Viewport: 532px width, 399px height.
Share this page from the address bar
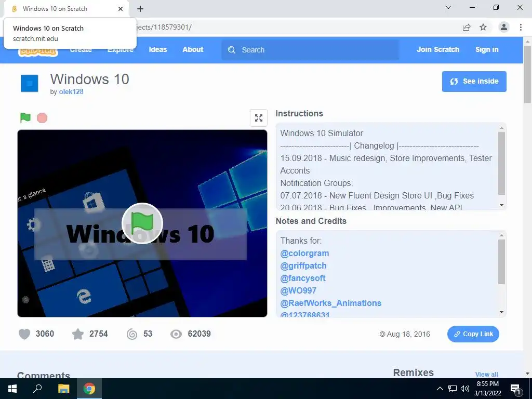467,27
